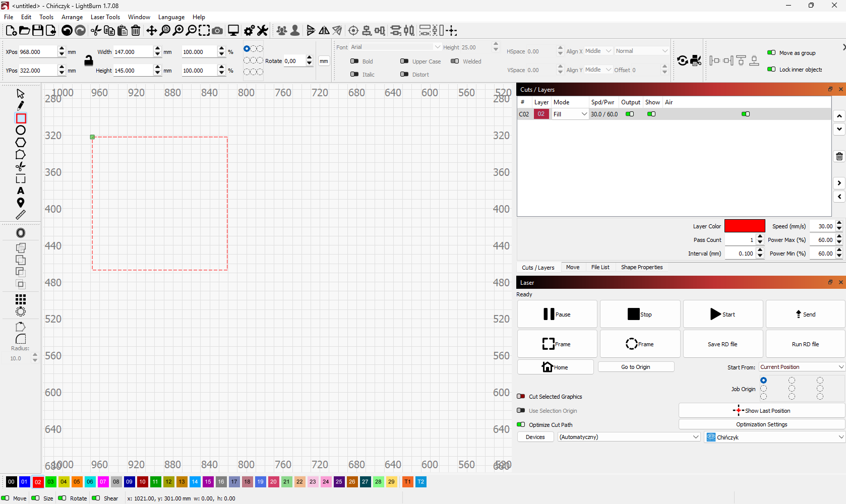The height and width of the screenshot is (504, 846).
Task: Select the Create Text tool
Action: pyautogui.click(x=21, y=191)
